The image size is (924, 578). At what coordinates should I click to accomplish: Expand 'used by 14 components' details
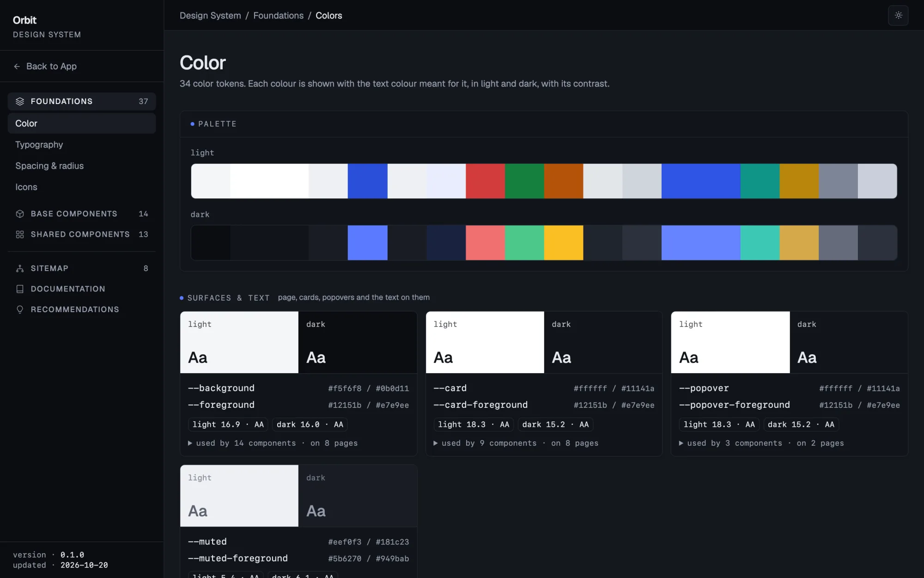point(273,443)
